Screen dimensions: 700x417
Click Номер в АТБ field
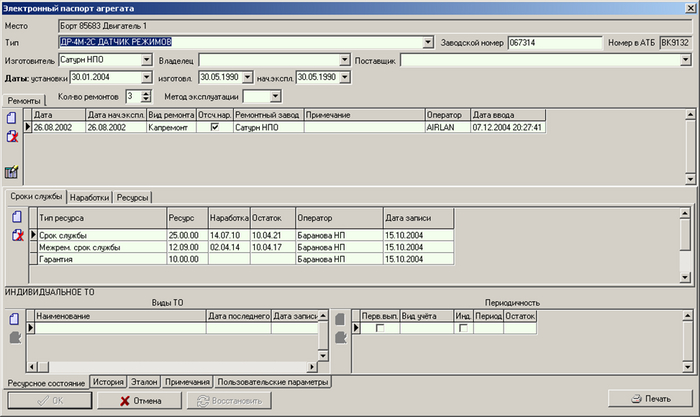point(675,42)
